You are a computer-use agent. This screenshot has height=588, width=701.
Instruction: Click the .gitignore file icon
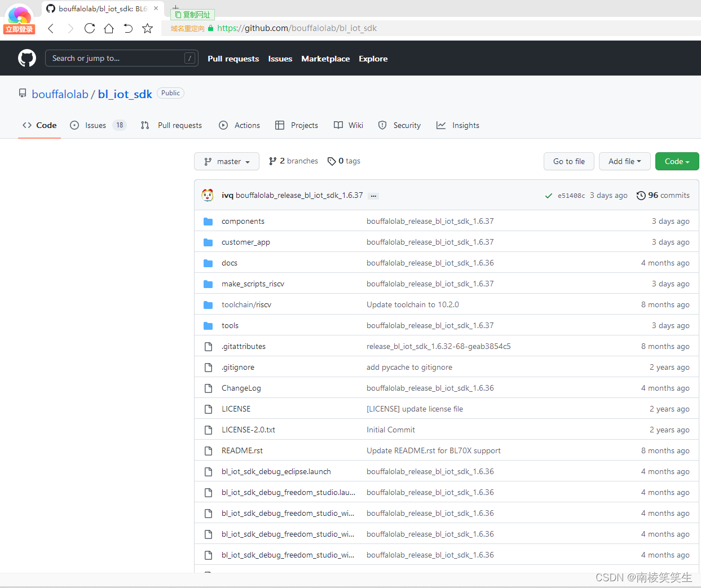click(208, 368)
